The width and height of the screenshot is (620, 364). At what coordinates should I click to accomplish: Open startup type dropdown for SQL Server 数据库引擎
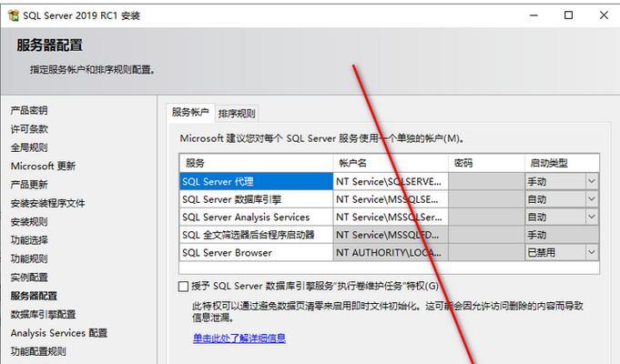591,198
